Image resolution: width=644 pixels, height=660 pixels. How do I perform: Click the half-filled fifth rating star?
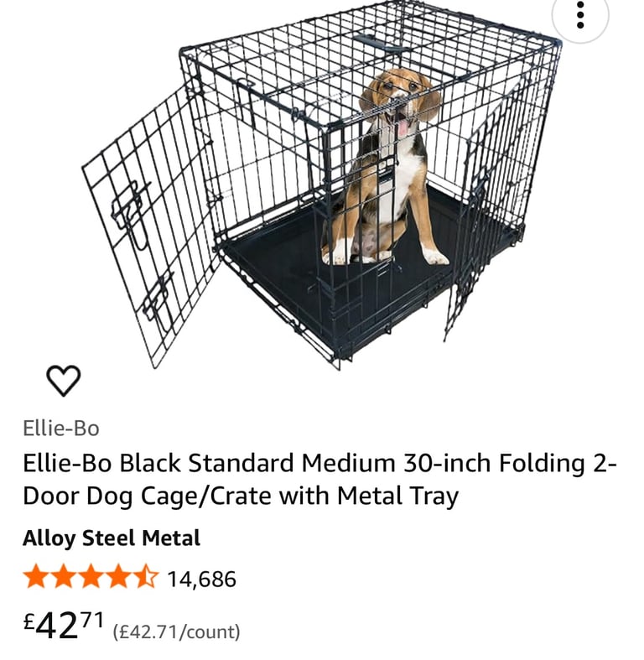click(x=146, y=577)
